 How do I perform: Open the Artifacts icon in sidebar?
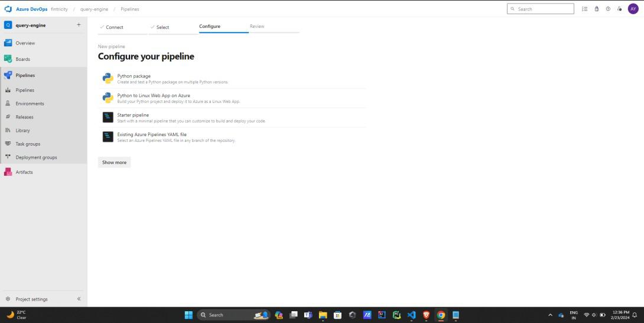(x=8, y=172)
